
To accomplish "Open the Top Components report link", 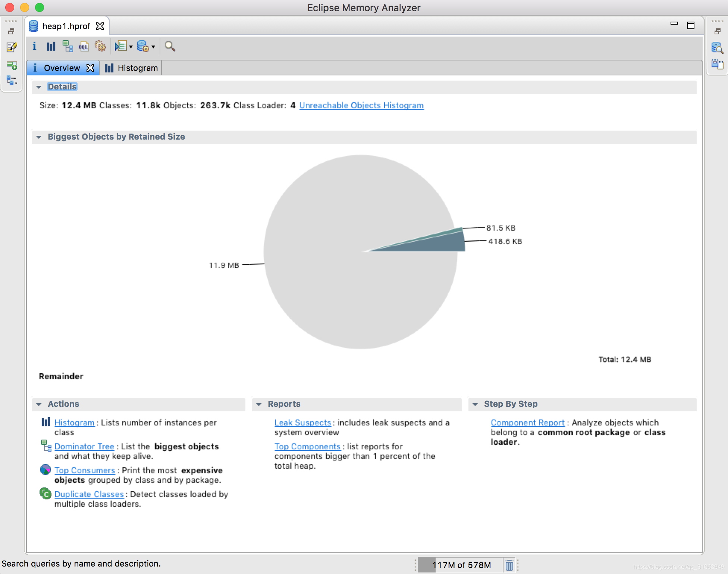I will tap(308, 446).
